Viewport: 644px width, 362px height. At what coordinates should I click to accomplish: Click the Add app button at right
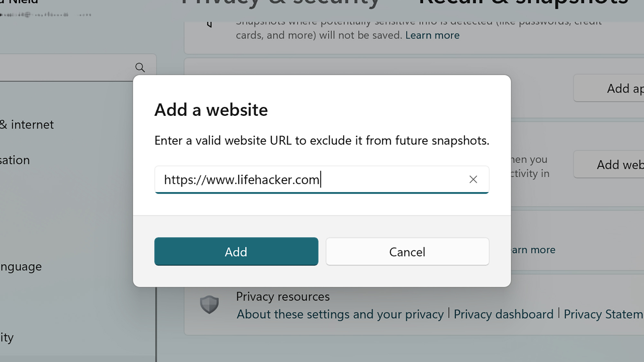click(609, 88)
